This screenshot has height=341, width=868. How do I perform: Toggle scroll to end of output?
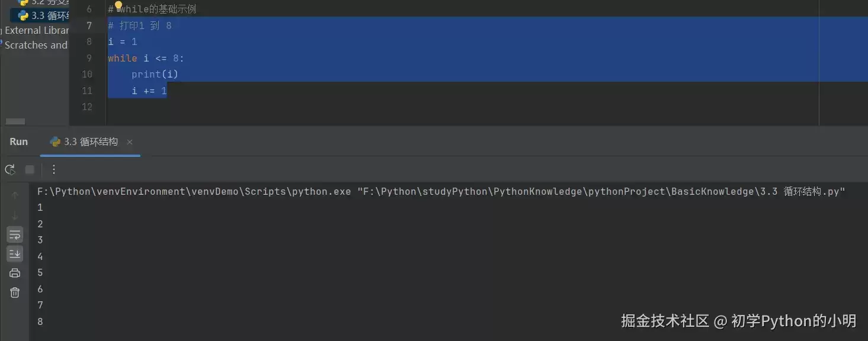pos(15,254)
